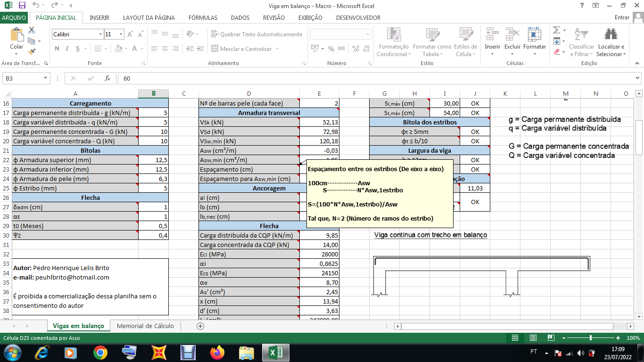Click the Center horizontal alignment icon

click(x=165, y=49)
